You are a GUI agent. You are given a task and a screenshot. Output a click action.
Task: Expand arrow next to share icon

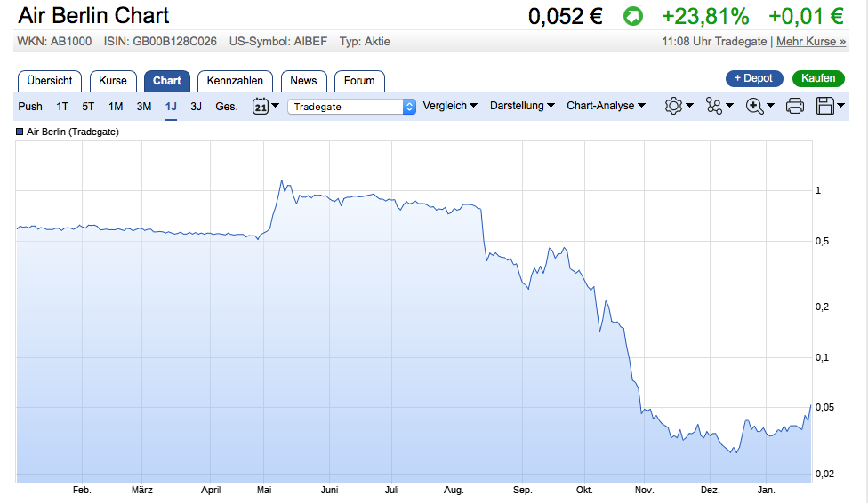coord(729,105)
